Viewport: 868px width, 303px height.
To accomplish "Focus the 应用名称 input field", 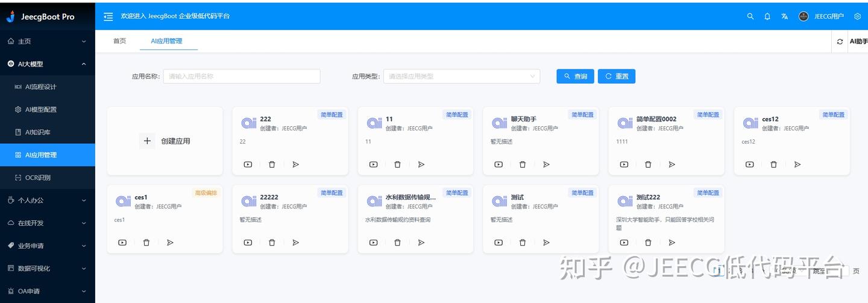I will click(242, 76).
